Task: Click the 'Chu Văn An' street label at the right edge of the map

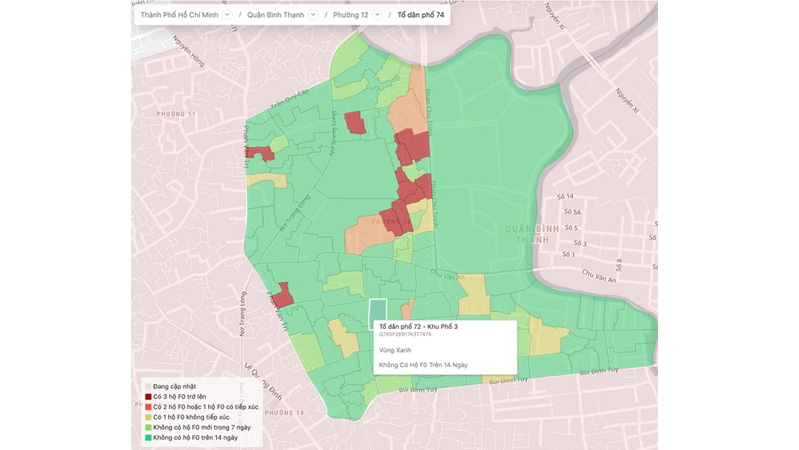Action: click(x=599, y=276)
